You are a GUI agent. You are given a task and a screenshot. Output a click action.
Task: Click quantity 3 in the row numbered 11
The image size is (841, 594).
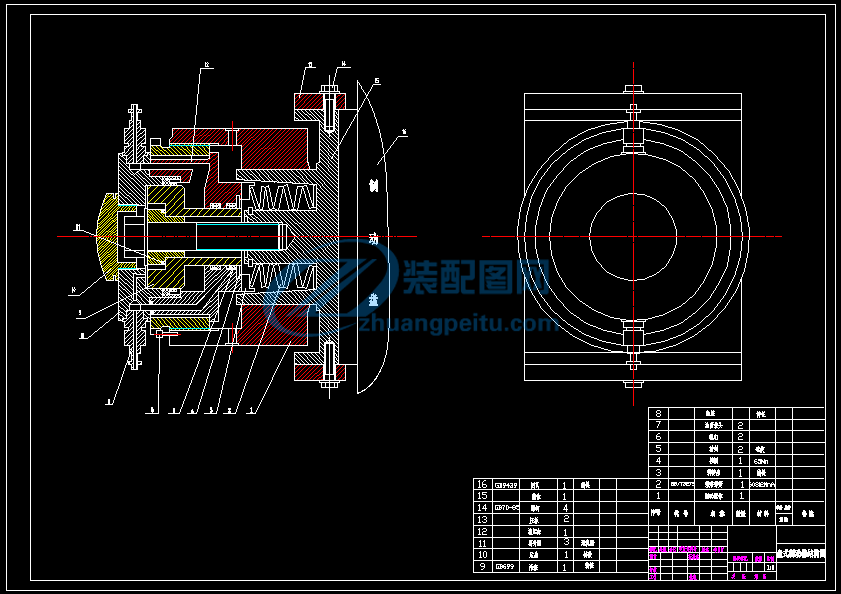(x=566, y=542)
